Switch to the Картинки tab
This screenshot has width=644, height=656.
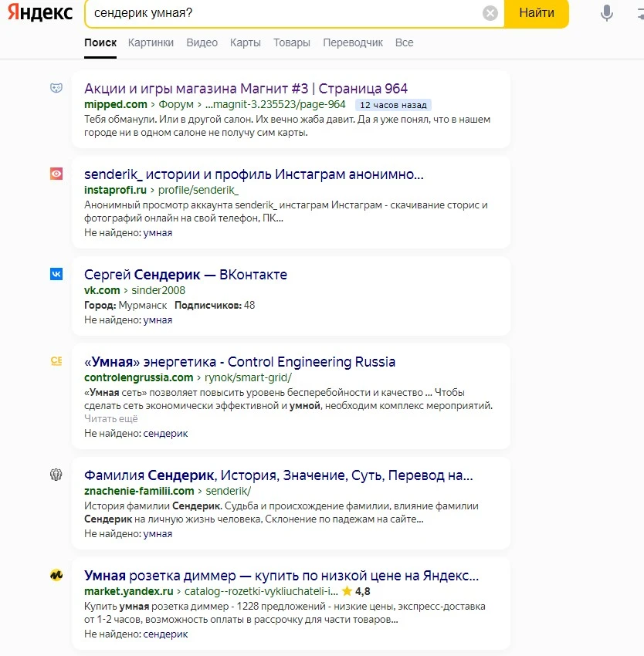151,42
